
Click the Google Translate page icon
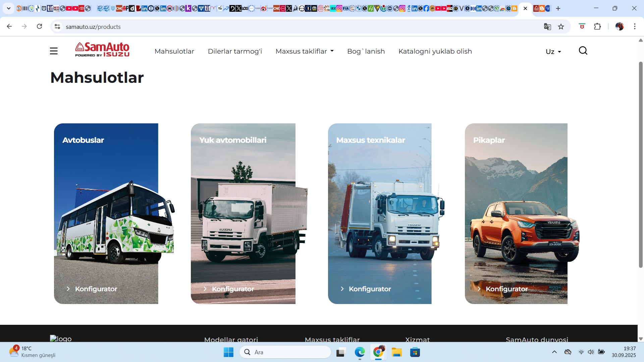(547, 26)
